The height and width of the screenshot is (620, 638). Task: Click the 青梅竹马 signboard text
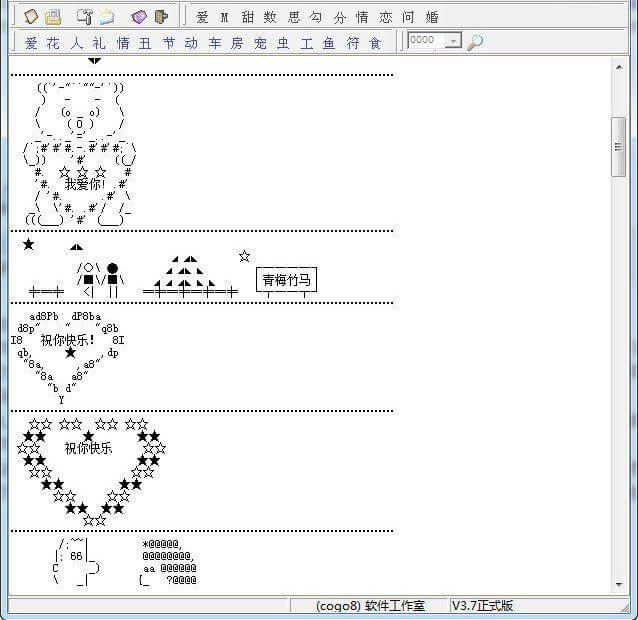pos(286,280)
